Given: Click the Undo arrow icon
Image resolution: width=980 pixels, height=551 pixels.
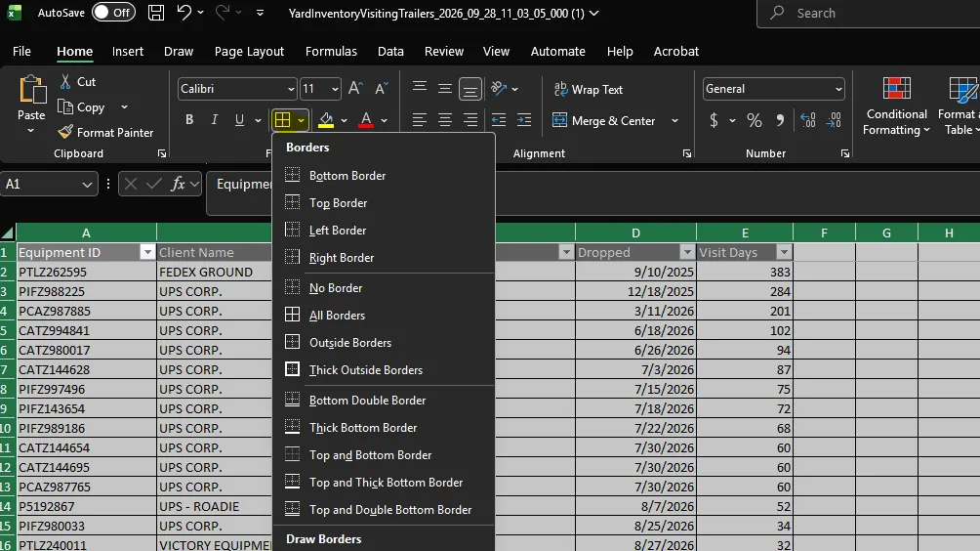Looking at the screenshot, I should (x=184, y=13).
